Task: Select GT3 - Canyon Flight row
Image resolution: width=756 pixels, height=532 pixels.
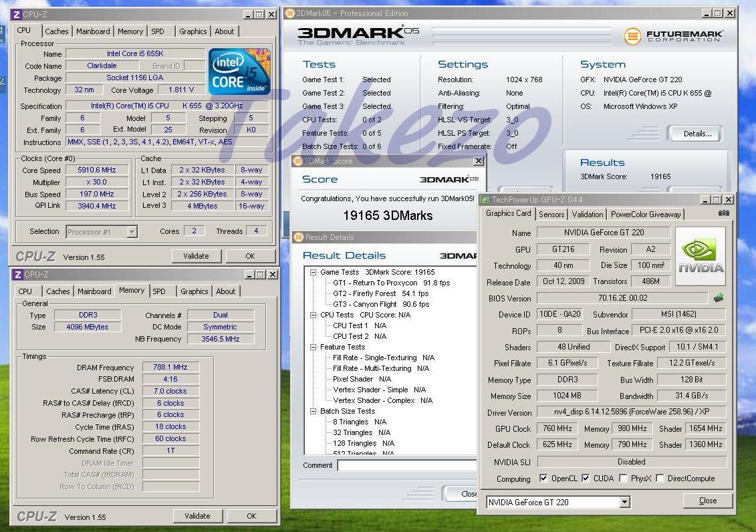Action: pos(381,304)
